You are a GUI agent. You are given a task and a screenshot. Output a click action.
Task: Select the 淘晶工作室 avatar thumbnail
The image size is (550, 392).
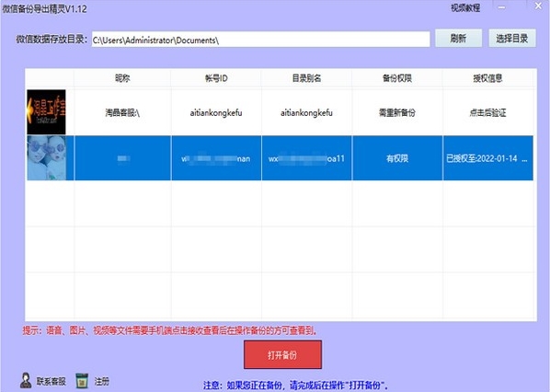coord(46,112)
